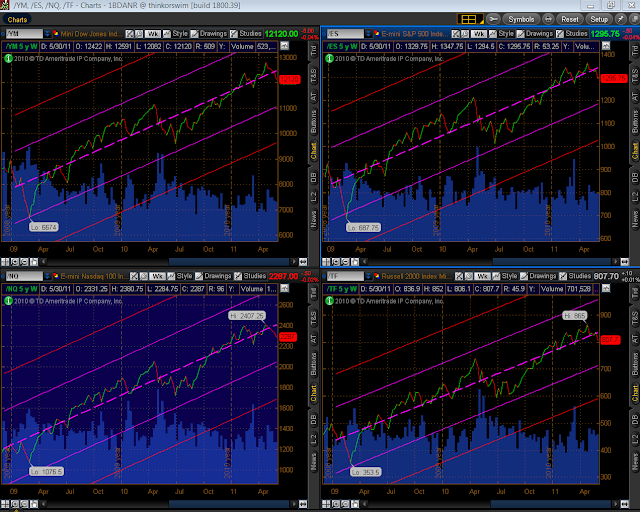640x512 pixels.
Task: Open Wk timeframe selector on /NQ chart
Action: tap(157, 276)
